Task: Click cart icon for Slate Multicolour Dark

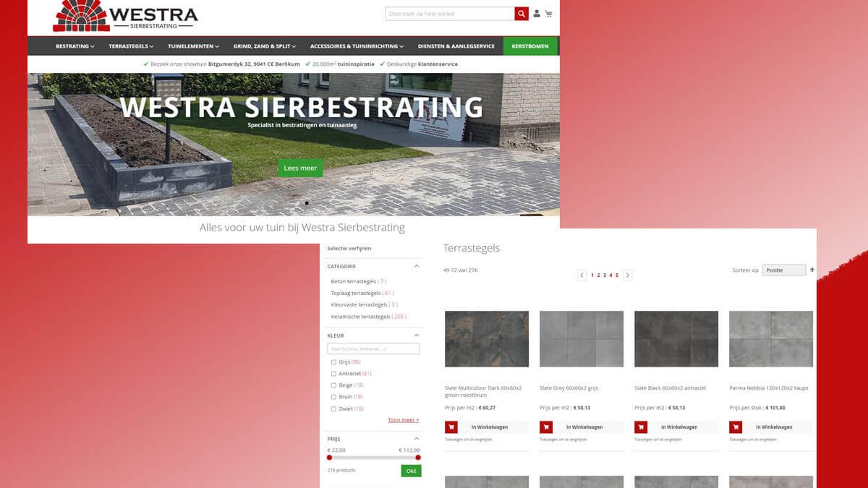Action: pyautogui.click(x=451, y=427)
